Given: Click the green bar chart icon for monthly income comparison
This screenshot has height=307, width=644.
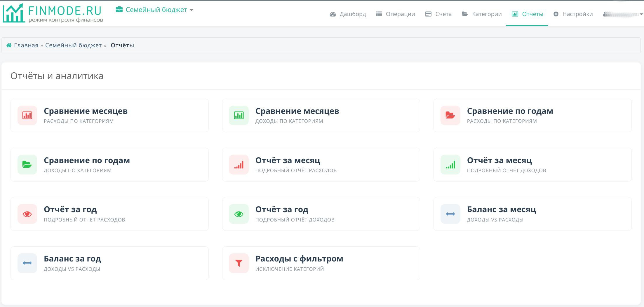Looking at the screenshot, I should pos(239,115).
